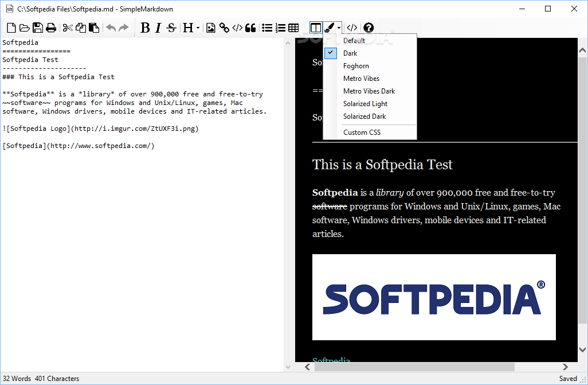
Task: Collapse the theme dropdown arrow
Action: click(339, 28)
